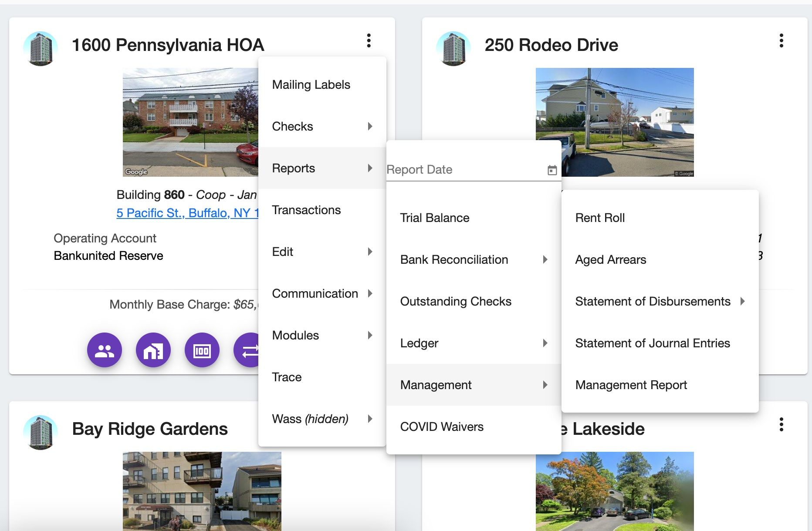Expand the Checks submenu
Image resolution: width=812 pixels, height=531 pixels.
click(x=322, y=126)
